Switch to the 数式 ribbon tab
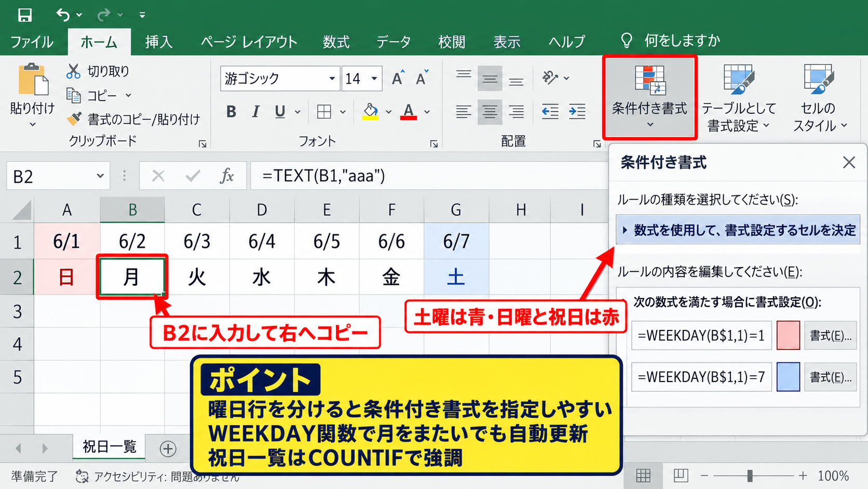The image size is (868, 489). coord(336,42)
